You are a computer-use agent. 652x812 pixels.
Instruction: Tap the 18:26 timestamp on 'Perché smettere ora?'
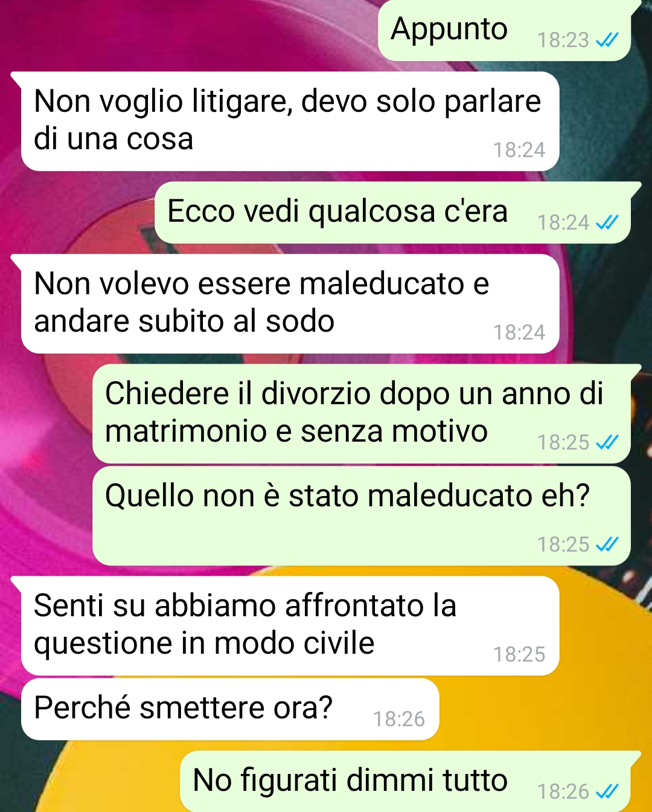pos(399,719)
